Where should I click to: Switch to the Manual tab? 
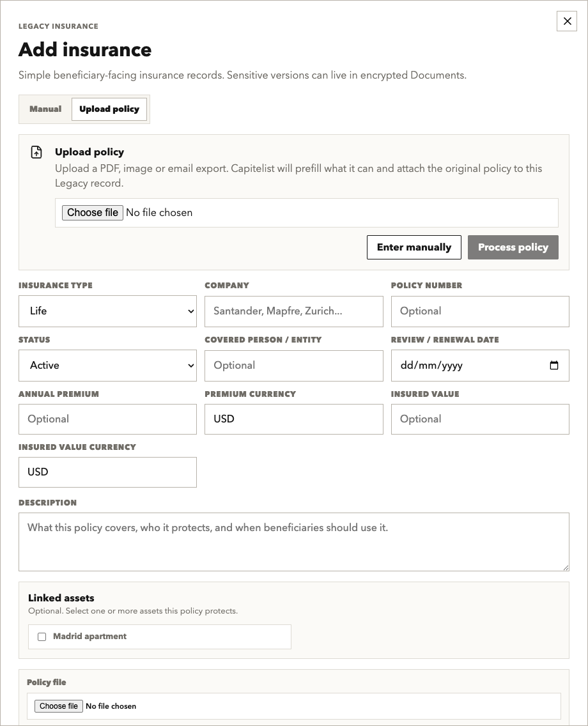[x=45, y=109]
